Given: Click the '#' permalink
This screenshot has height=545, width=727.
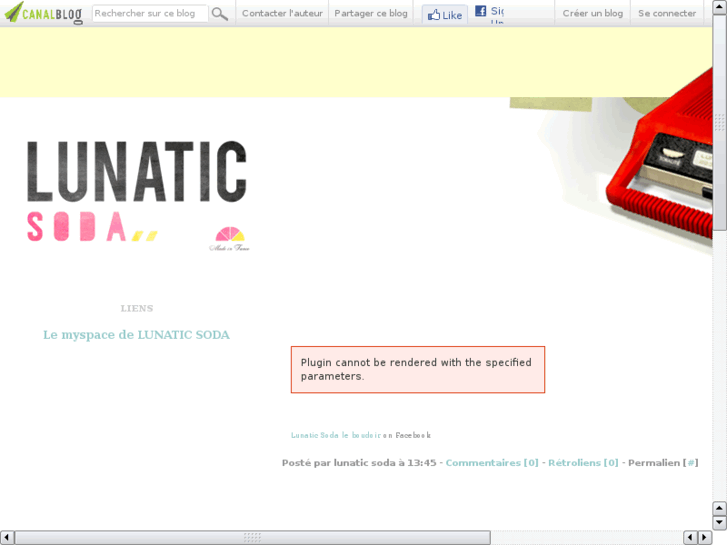Looking at the screenshot, I should coord(690,462).
